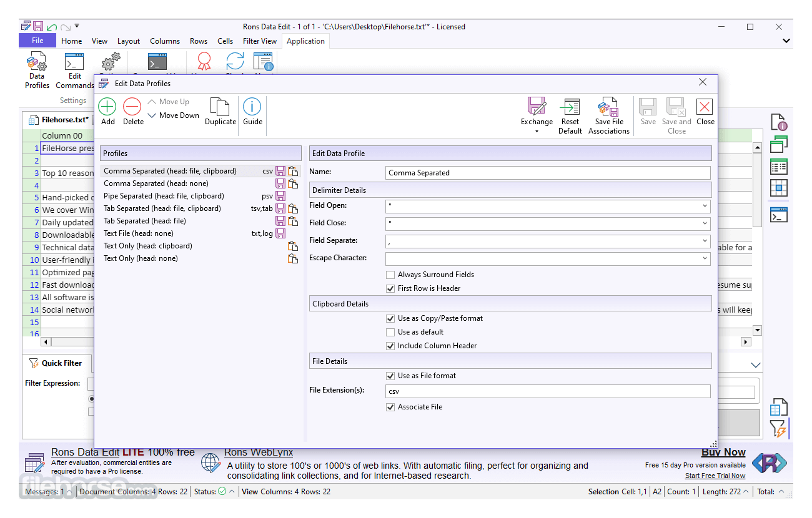Select Text Only (head: none) profile
Image resolution: width=812 pixels, height=518 pixels.
click(x=201, y=258)
